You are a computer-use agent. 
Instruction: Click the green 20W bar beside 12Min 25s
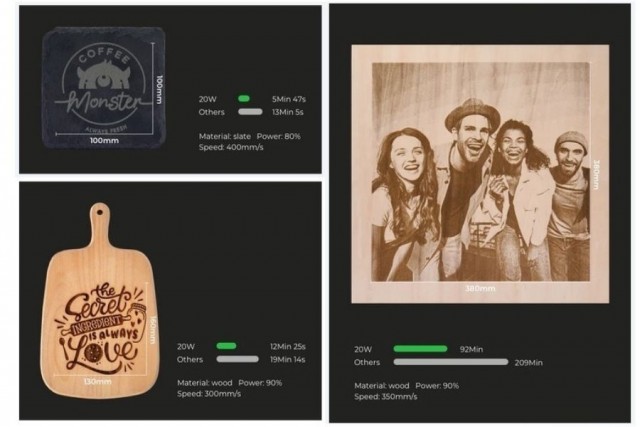point(226,346)
